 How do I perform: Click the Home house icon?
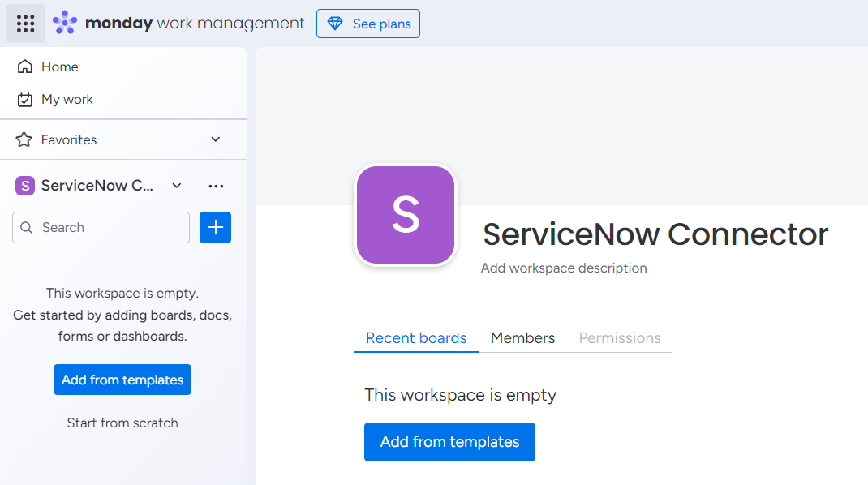25,67
